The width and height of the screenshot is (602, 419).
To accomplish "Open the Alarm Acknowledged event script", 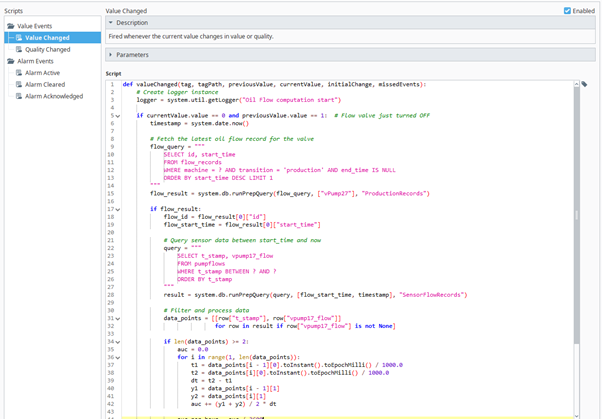I will (54, 96).
